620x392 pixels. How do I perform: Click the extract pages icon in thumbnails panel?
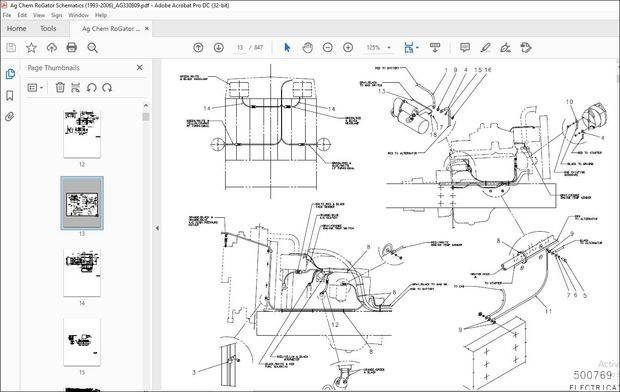point(76,87)
